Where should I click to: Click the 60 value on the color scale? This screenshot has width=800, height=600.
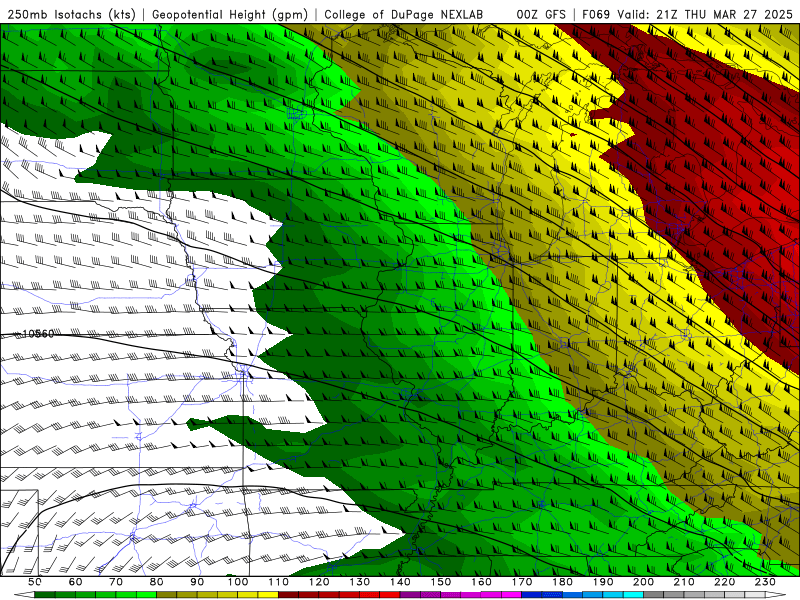(x=75, y=582)
